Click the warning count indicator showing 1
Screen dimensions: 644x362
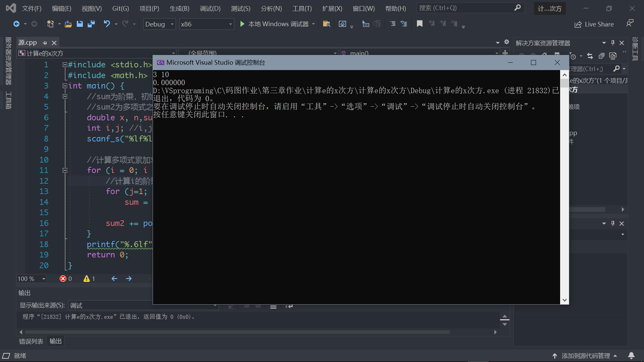pyautogui.click(x=89, y=279)
